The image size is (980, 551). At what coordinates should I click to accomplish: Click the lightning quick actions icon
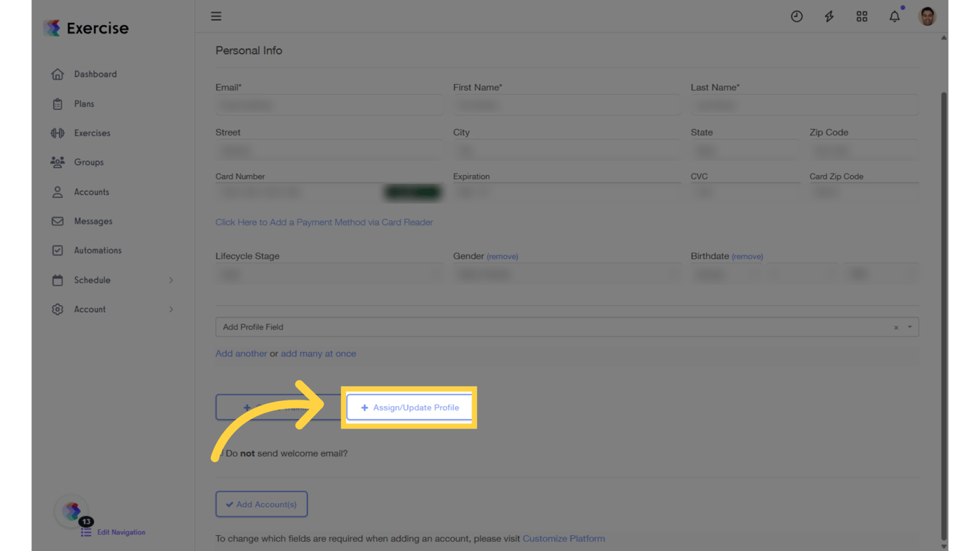point(829,16)
